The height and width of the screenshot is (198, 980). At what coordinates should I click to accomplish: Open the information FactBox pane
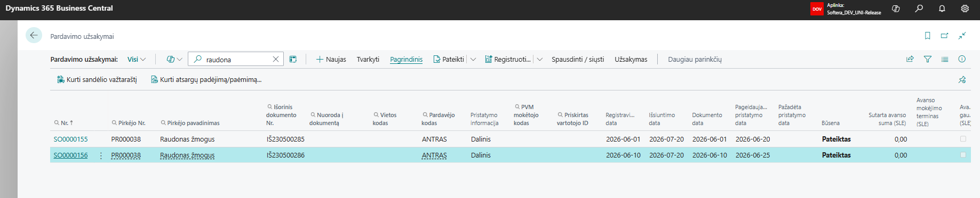coord(962,59)
